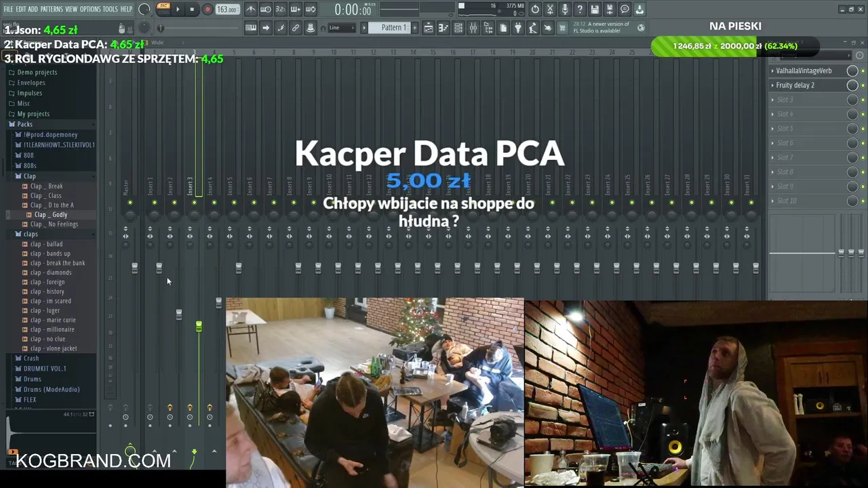Click the Record button
The height and width of the screenshot is (488, 868).
point(208,9)
